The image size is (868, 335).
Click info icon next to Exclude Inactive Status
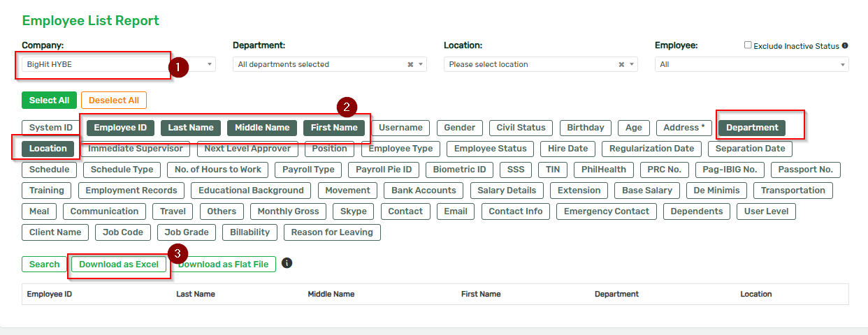[x=845, y=46]
